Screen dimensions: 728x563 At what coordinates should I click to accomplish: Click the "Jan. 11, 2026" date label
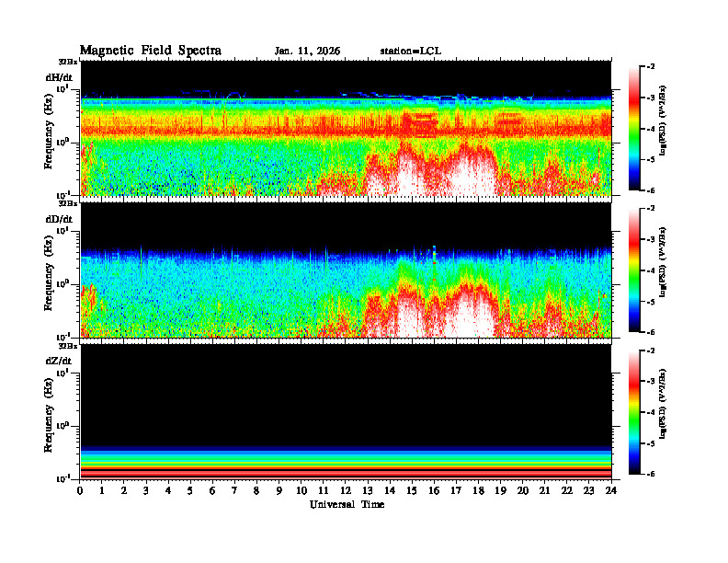coord(307,52)
